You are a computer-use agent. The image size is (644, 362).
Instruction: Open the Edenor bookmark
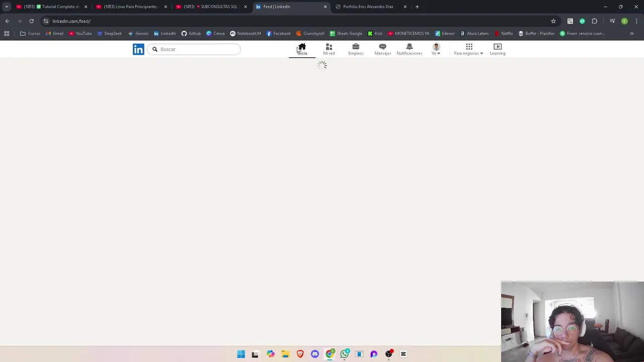[445, 34]
